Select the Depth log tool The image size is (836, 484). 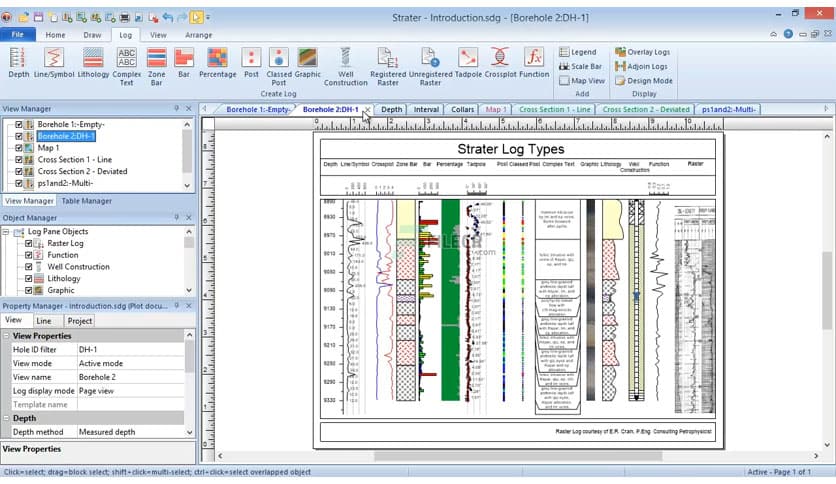click(18, 63)
